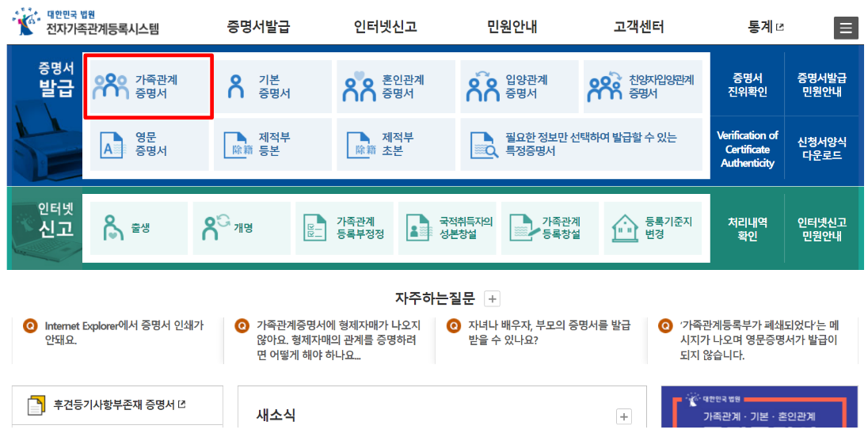The image size is (868, 433).
Task: Click the Q icon beside 자녀나 배우자 question
Action: 454,326
